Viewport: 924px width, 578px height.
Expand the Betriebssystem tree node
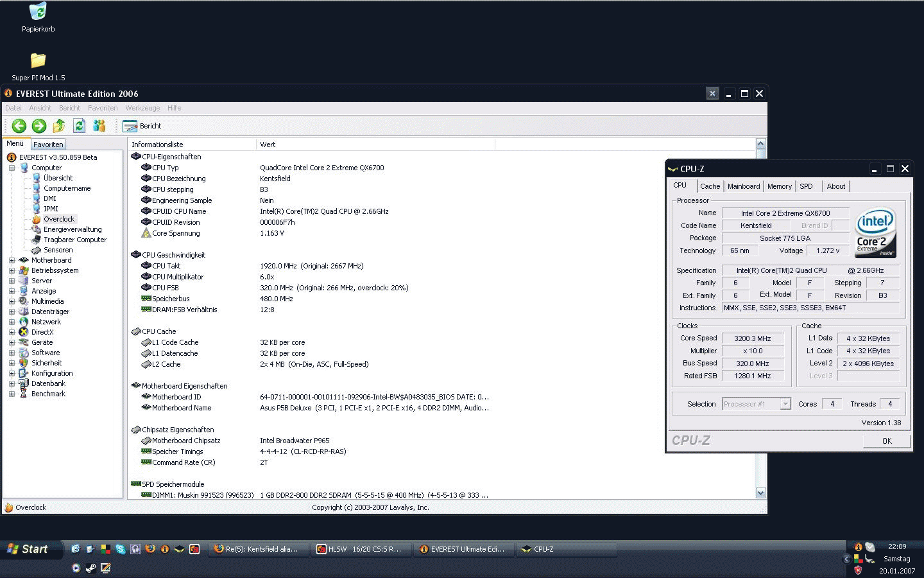[x=12, y=270]
